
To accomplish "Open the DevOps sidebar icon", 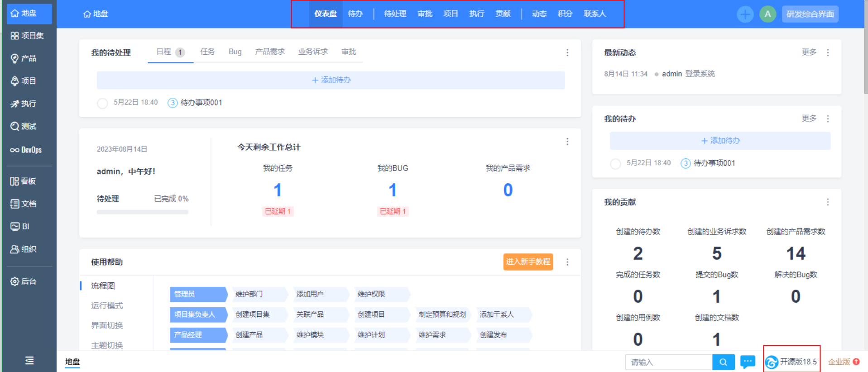I will pos(15,150).
